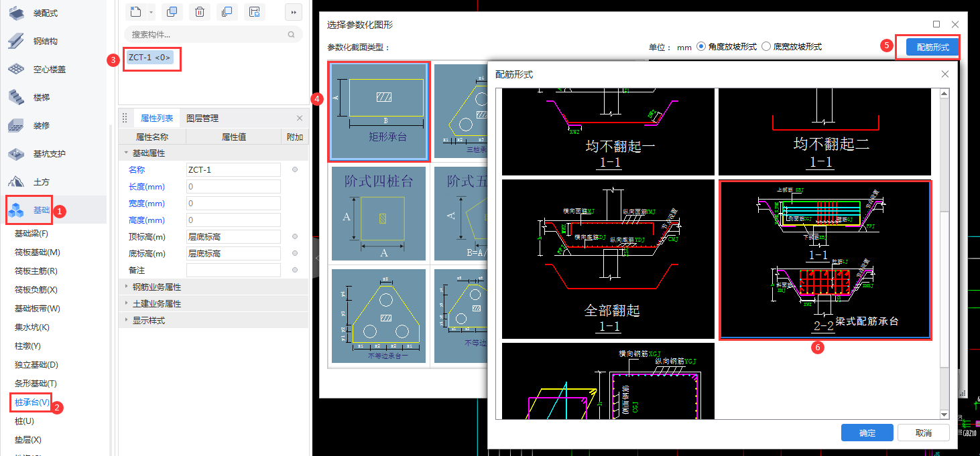980x456 pixels.
Task: Select 筏板主筋(R) item
Action: tap(36, 271)
